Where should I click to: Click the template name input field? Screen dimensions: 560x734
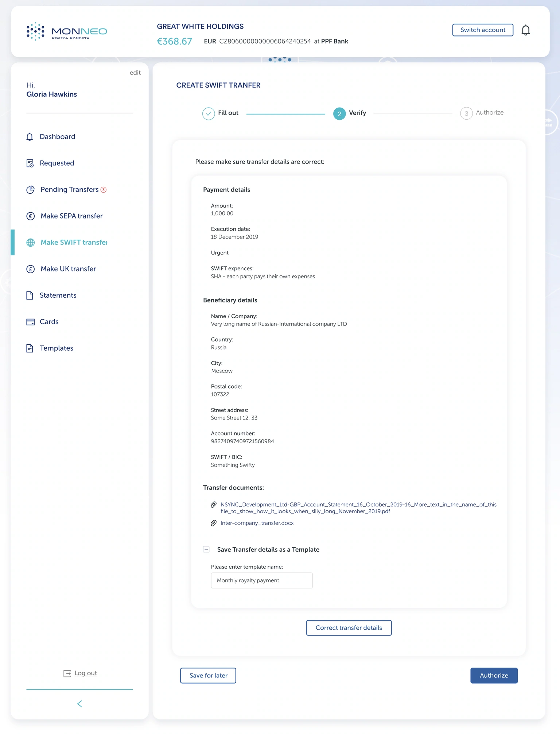[262, 580]
